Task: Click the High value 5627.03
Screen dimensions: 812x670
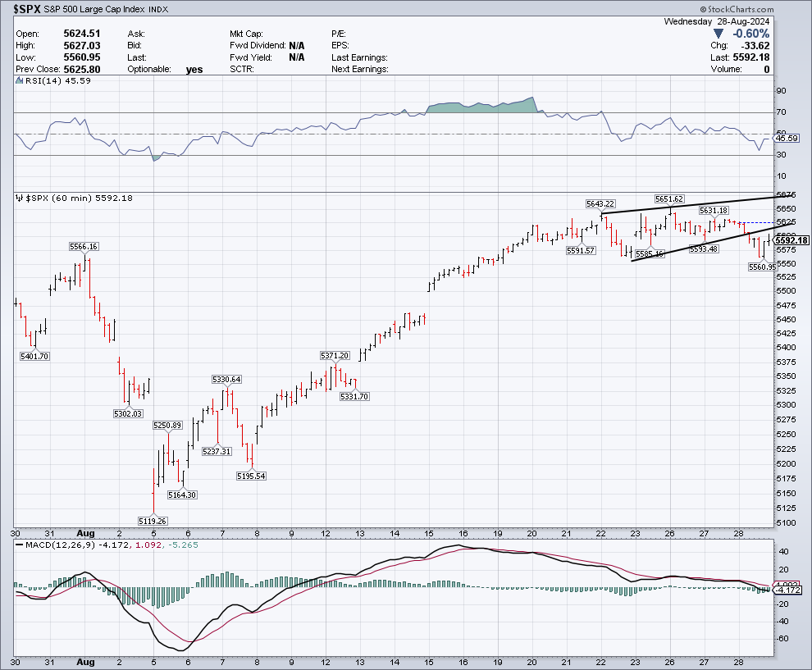Action: [x=82, y=46]
